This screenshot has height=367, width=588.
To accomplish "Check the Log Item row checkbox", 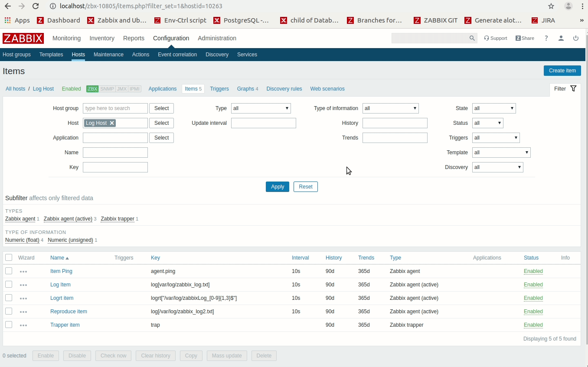I will (9, 284).
